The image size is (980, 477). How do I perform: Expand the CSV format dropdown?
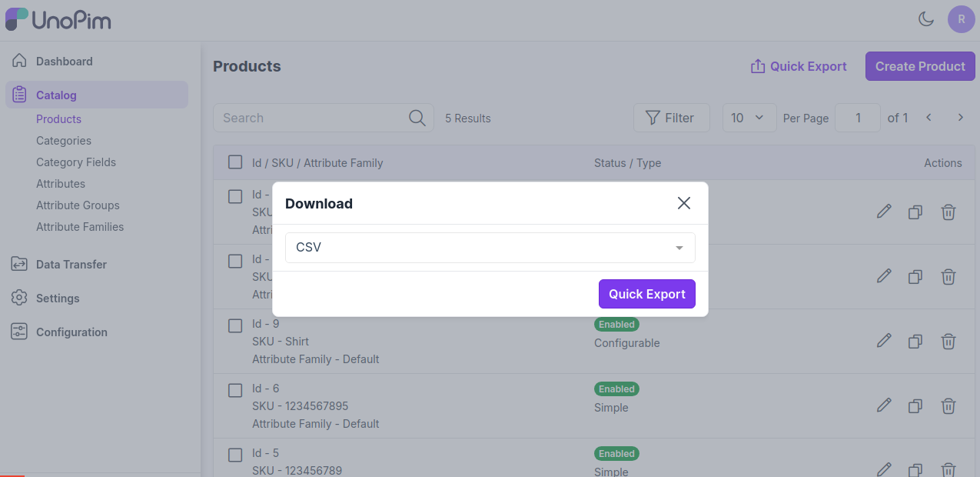(490, 248)
